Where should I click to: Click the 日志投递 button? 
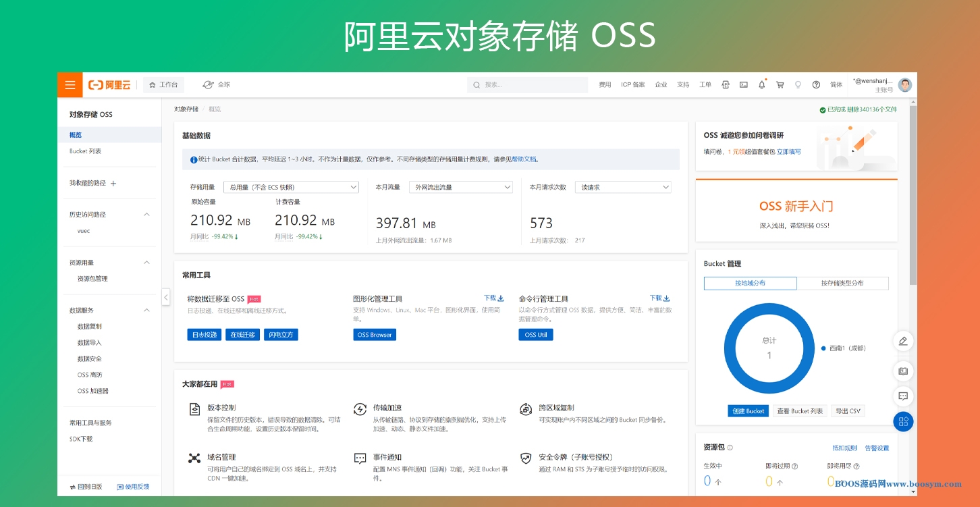205,335
